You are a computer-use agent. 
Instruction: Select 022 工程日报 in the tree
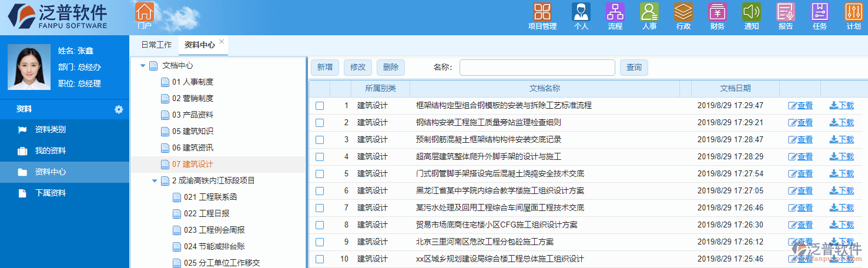(x=207, y=214)
